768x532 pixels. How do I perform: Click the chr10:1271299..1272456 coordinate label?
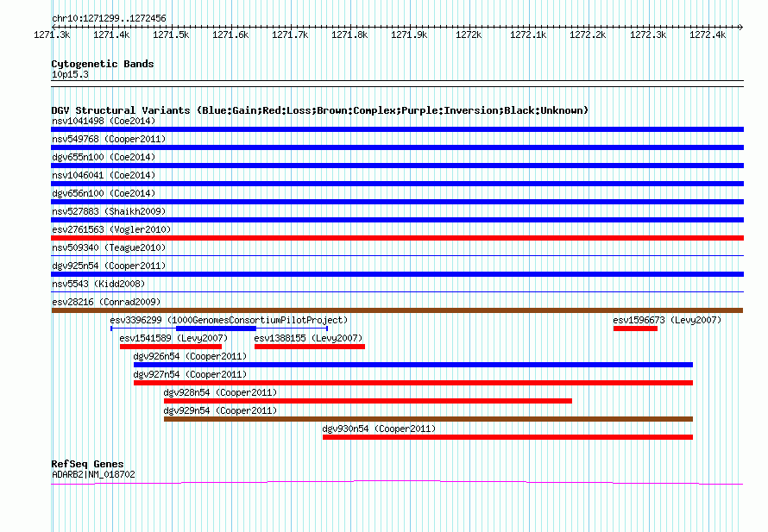(x=109, y=18)
